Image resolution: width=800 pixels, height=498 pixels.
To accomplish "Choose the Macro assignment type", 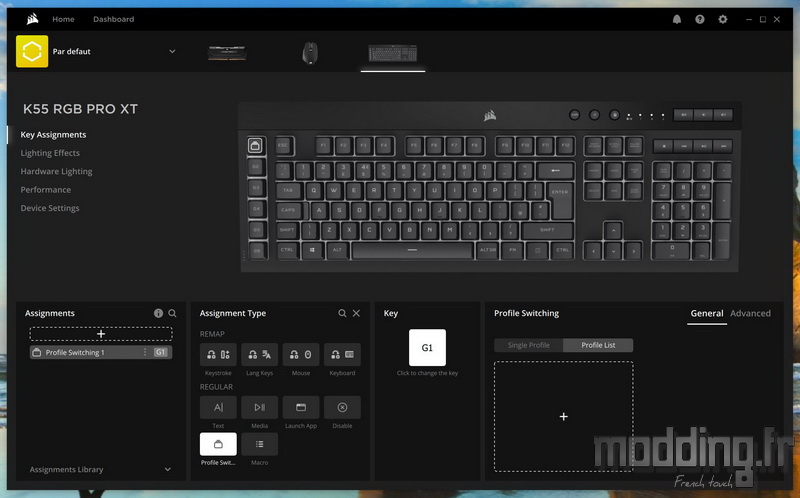I will point(259,444).
